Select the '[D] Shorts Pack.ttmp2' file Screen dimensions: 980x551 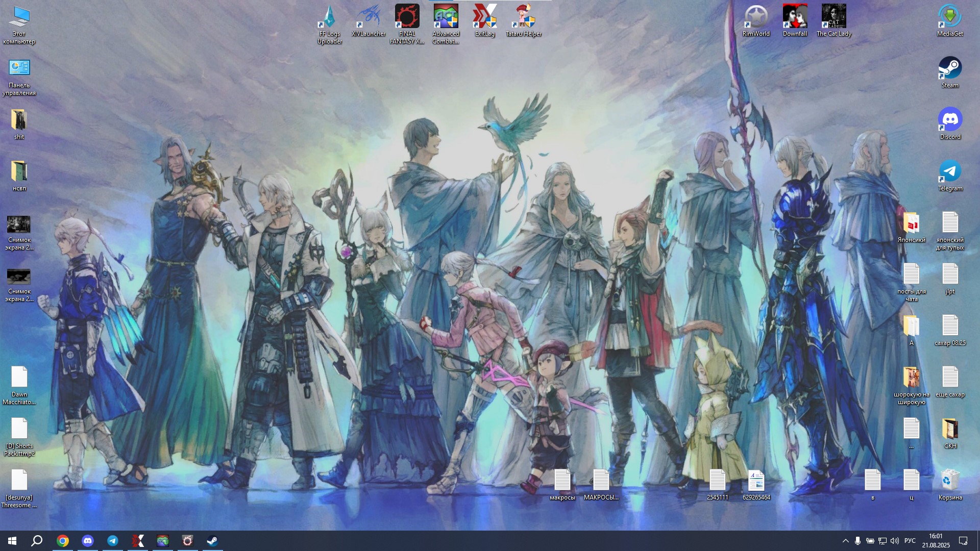click(x=19, y=437)
